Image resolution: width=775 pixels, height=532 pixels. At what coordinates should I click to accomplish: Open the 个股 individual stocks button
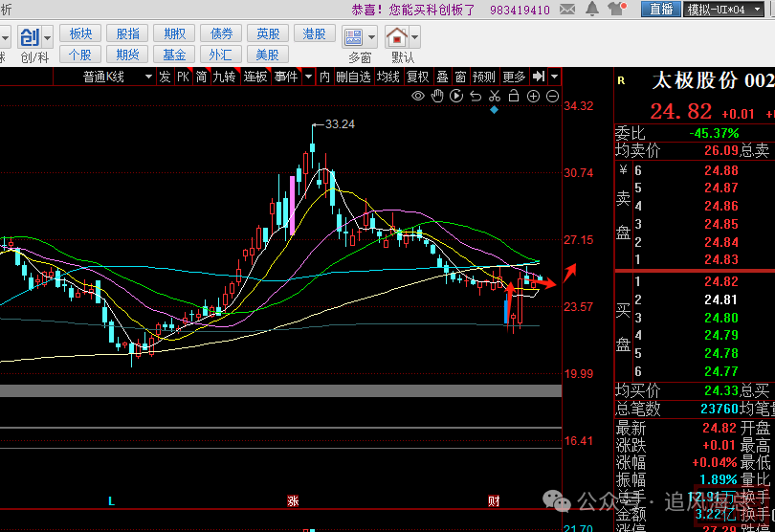click(80, 55)
